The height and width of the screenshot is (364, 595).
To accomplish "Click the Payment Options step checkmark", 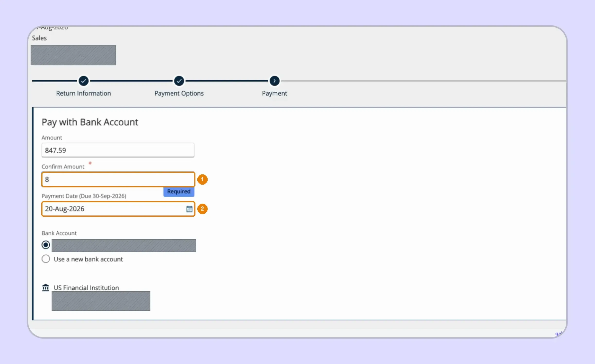I will [x=179, y=81].
